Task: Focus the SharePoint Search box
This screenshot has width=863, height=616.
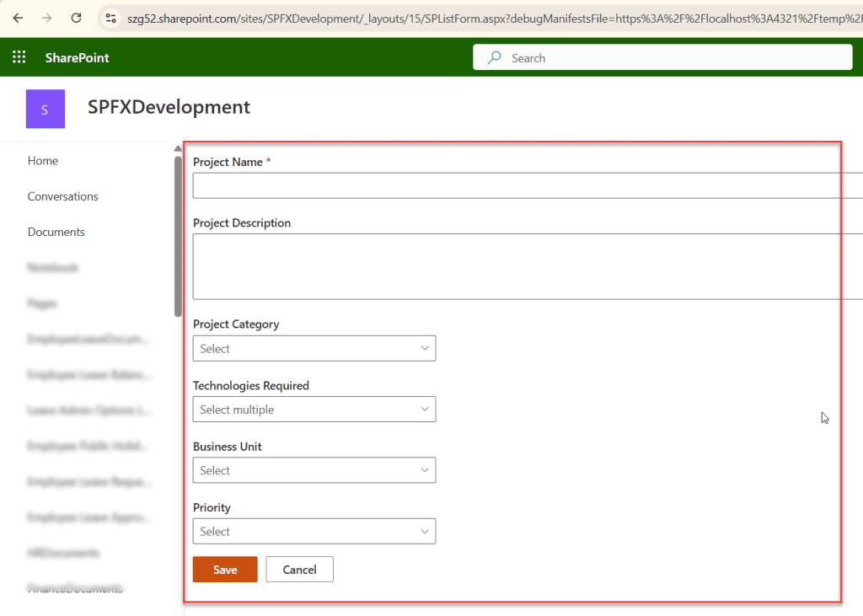Action: click(x=662, y=57)
